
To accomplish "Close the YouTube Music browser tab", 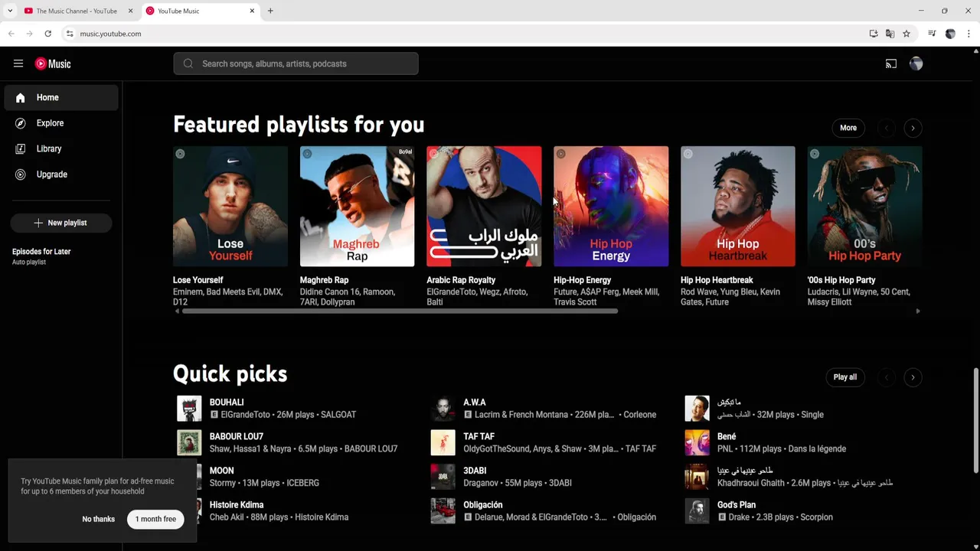I will (252, 11).
